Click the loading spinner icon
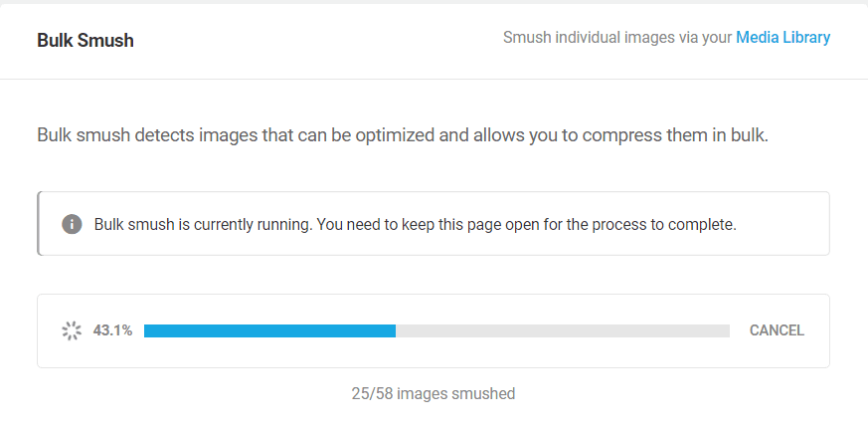Image resolution: width=868 pixels, height=431 pixels. click(72, 330)
